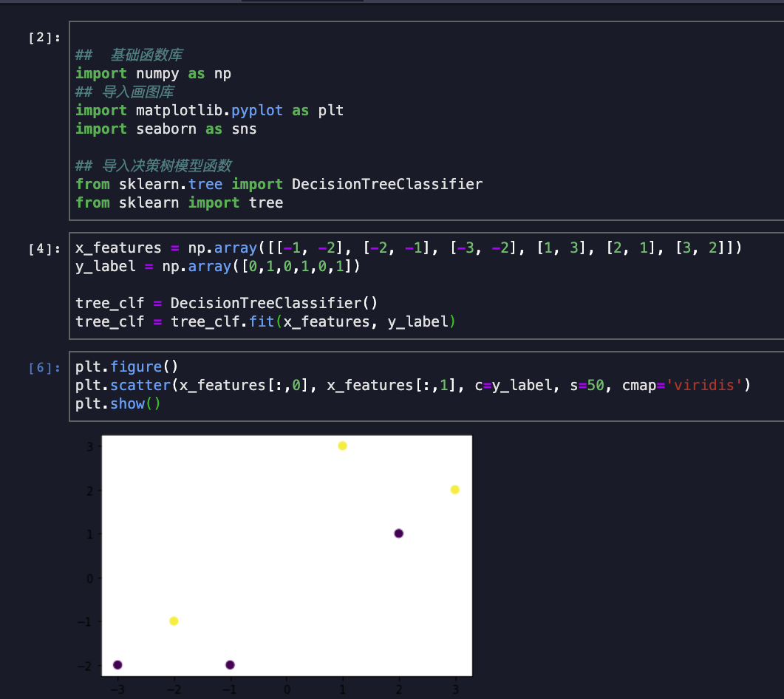Place cursor on the 'y_label = np.array' line
This screenshot has height=699, width=784.
click(x=217, y=266)
